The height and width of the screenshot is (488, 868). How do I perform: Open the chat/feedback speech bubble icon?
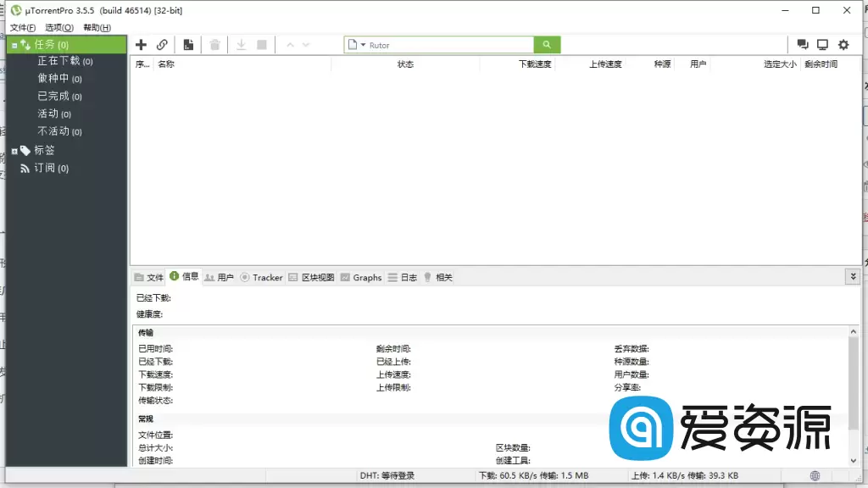tap(801, 44)
